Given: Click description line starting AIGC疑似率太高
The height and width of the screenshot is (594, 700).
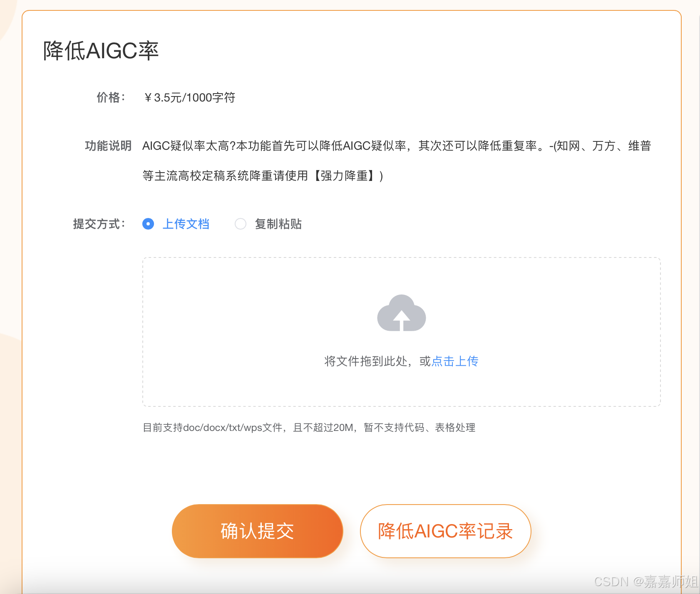Looking at the screenshot, I should (397, 146).
